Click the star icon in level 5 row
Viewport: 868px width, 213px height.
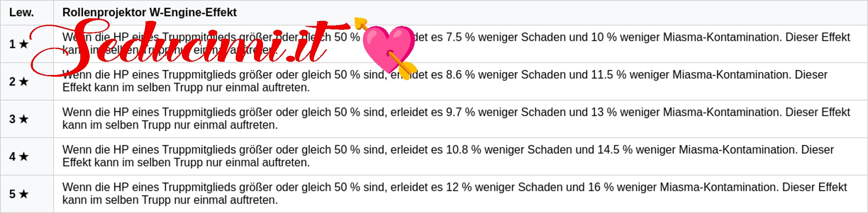pos(24,194)
